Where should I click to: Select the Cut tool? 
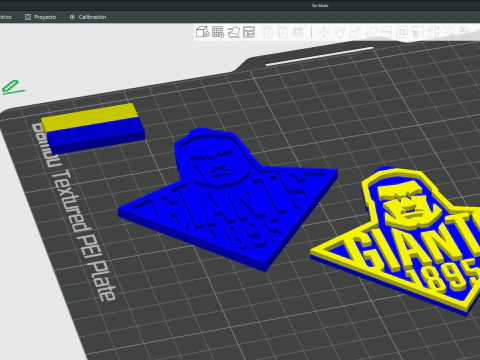click(x=386, y=32)
